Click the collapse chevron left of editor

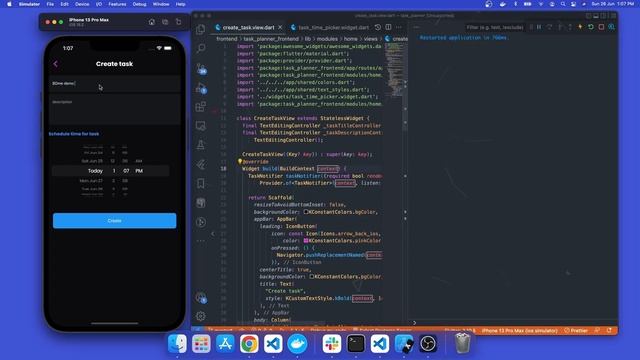pyautogui.click(x=213, y=234)
